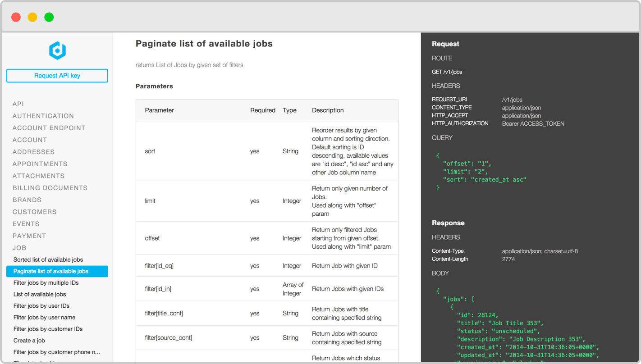Expand the AUTHENTICATION sidebar section

coord(43,116)
